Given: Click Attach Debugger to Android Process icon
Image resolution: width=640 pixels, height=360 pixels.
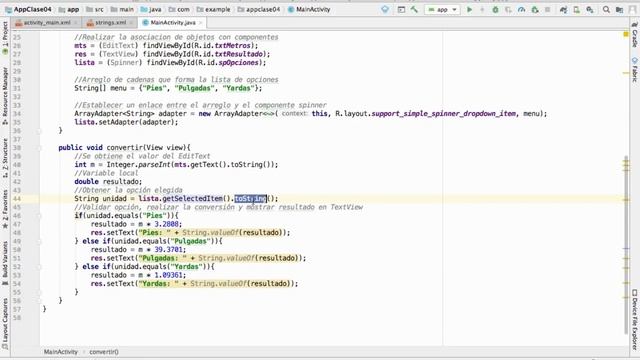Looking at the screenshot, I should [535, 9].
